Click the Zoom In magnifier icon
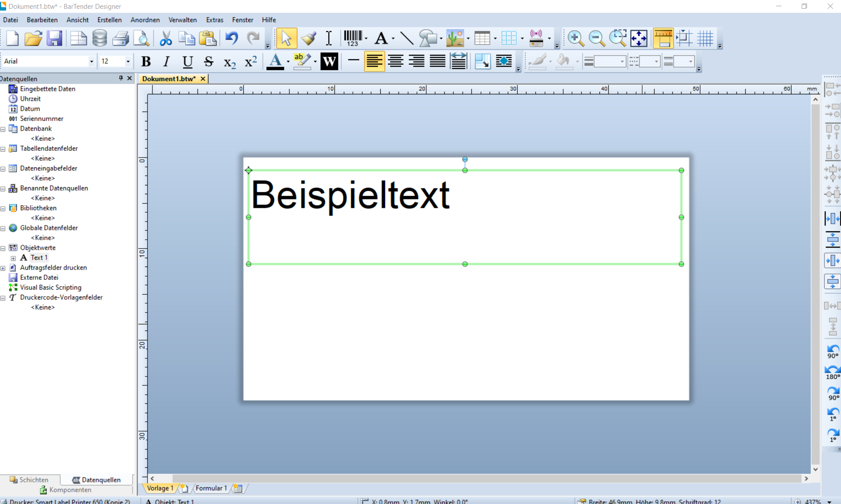This screenshot has width=841, height=504. 575,38
